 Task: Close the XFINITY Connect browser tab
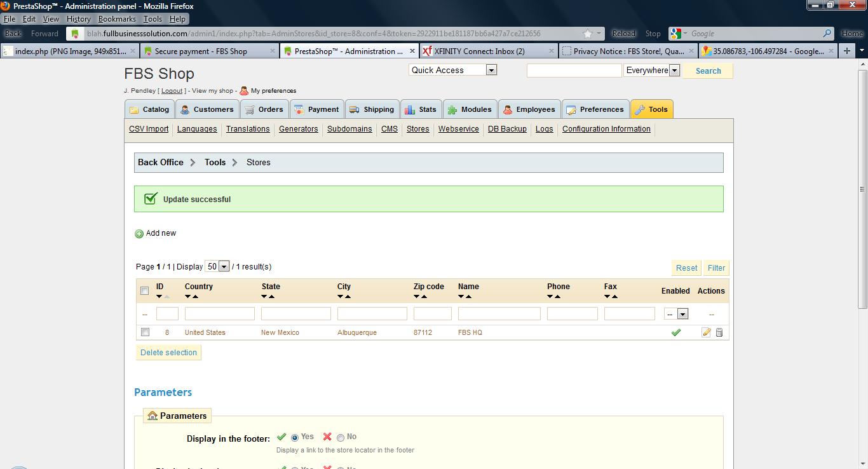(551, 51)
